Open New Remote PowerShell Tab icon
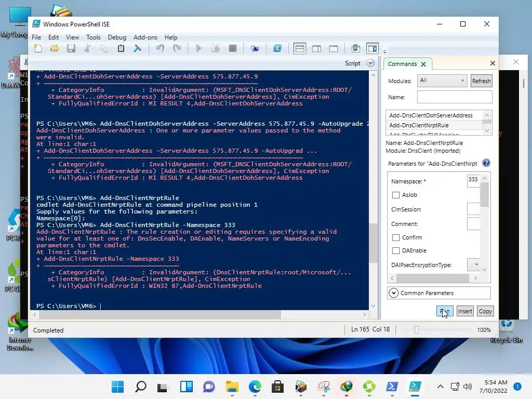The width and height of the screenshot is (532, 399). pos(255,48)
